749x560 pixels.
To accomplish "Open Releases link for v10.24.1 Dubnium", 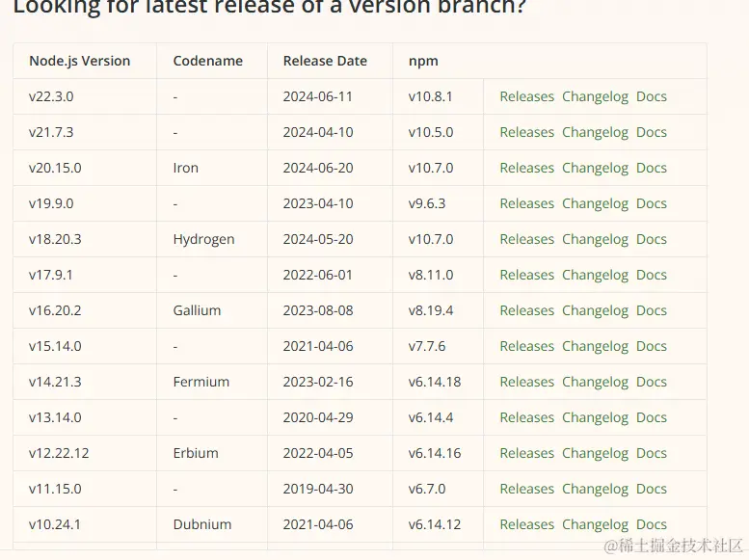I will pyautogui.click(x=527, y=524).
